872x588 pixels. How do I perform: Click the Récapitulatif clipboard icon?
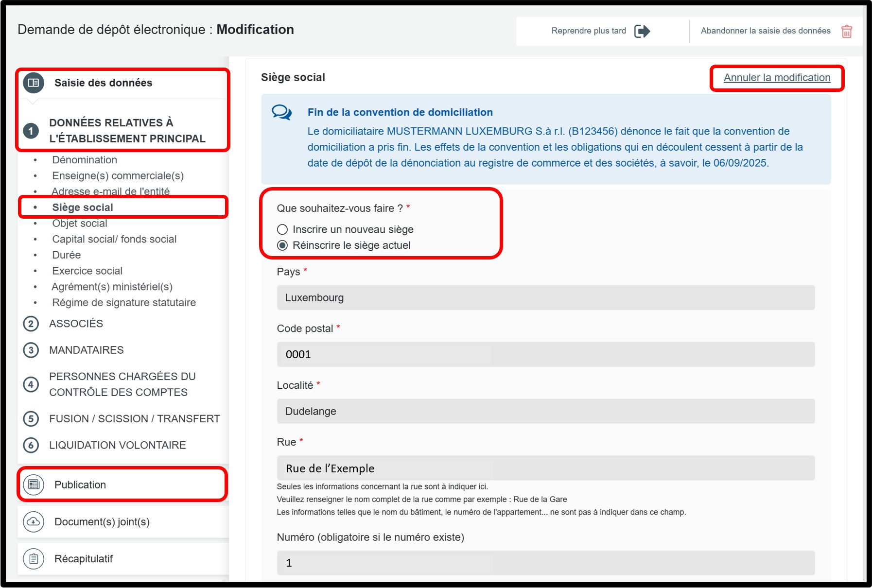(x=34, y=559)
